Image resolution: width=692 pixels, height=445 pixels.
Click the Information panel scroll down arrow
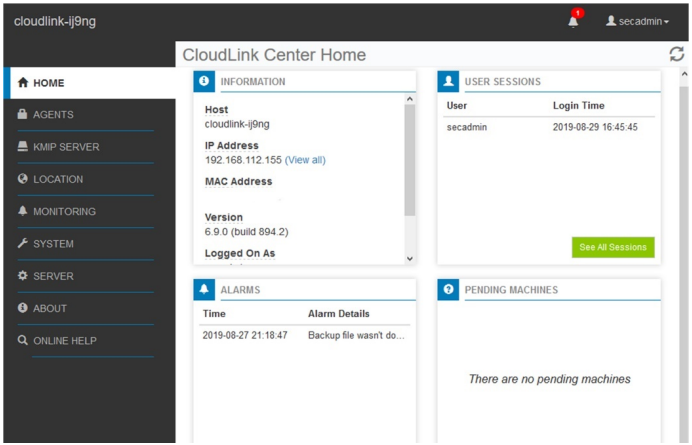click(x=410, y=259)
